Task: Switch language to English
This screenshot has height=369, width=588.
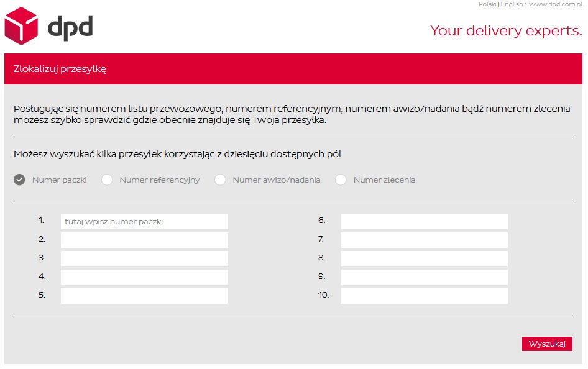Action: (x=511, y=4)
